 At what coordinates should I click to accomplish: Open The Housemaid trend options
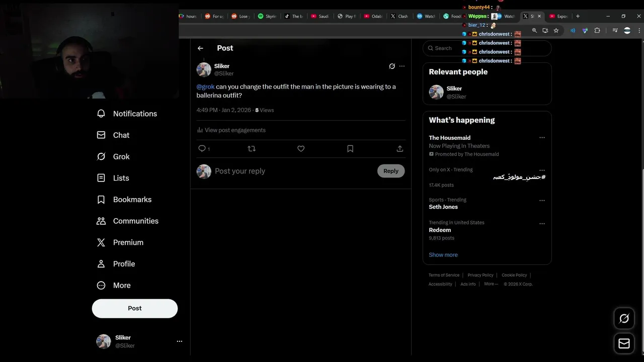[x=542, y=138]
